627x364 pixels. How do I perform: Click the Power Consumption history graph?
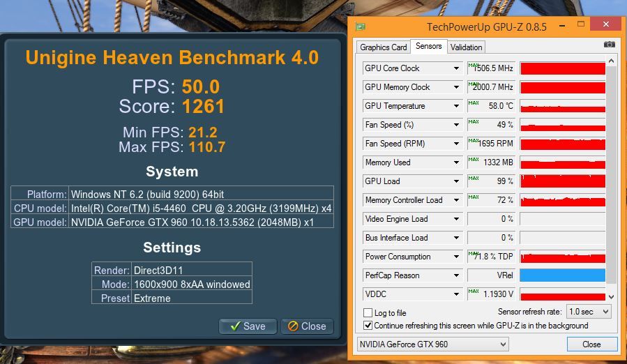click(x=563, y=257)
